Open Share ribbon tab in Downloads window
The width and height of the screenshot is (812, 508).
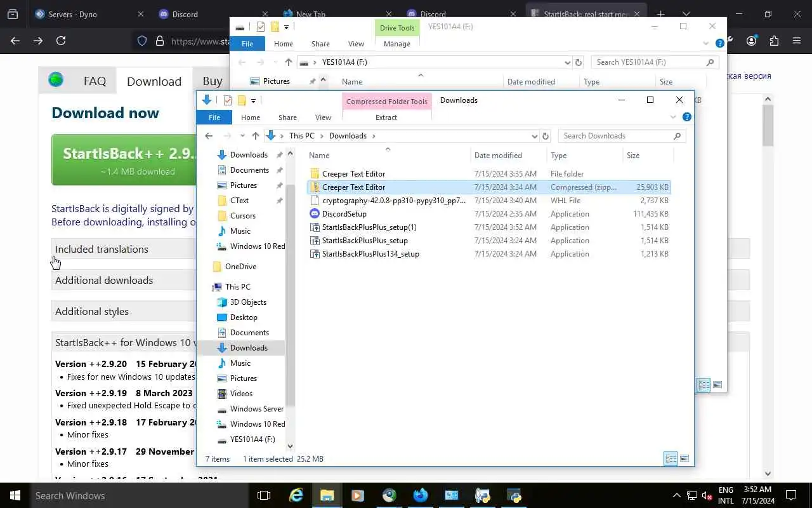287,117
